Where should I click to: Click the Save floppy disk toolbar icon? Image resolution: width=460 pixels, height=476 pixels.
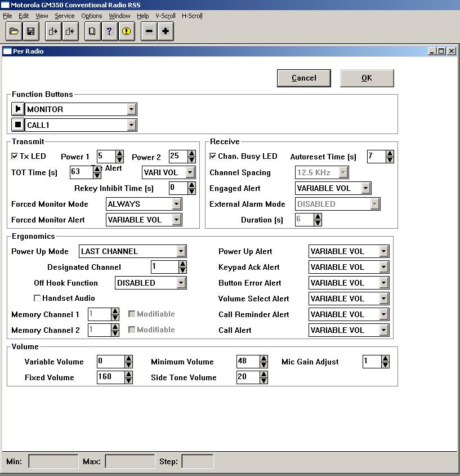tap(30, 32)
